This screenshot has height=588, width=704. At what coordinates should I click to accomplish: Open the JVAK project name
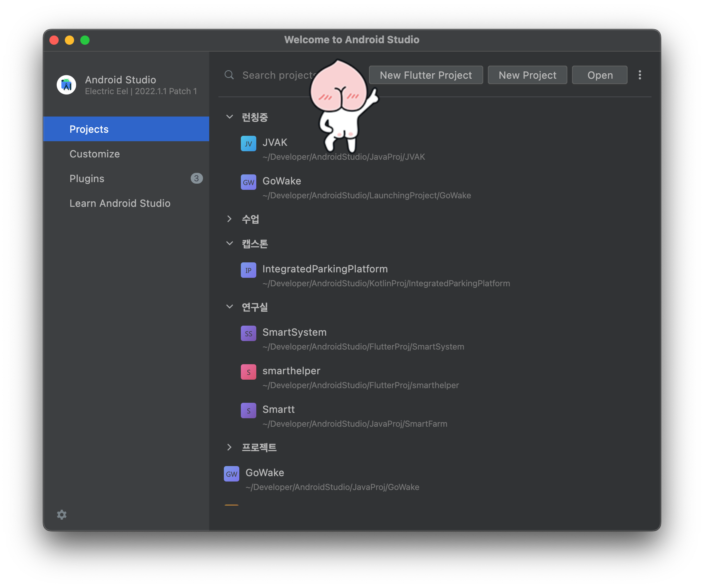pos(275,142)
